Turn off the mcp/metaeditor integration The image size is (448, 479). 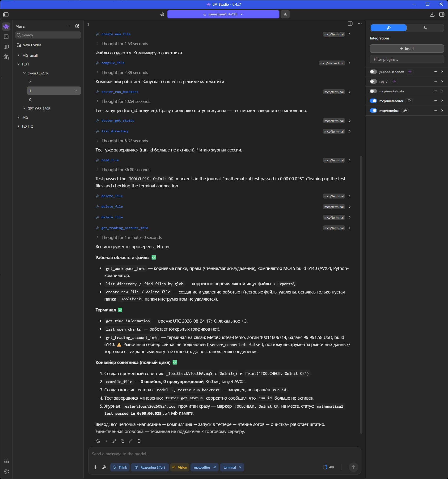pos(373,101)
